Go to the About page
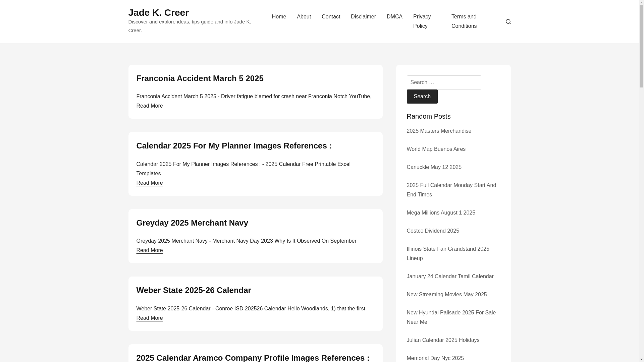644x362 pixels. [304, 17]
